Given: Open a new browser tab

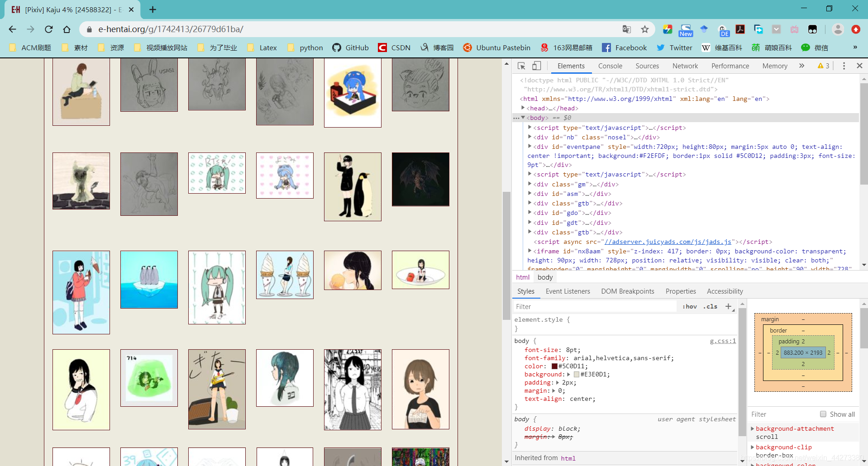Looking at the screenshot, I should click(153, 10).
